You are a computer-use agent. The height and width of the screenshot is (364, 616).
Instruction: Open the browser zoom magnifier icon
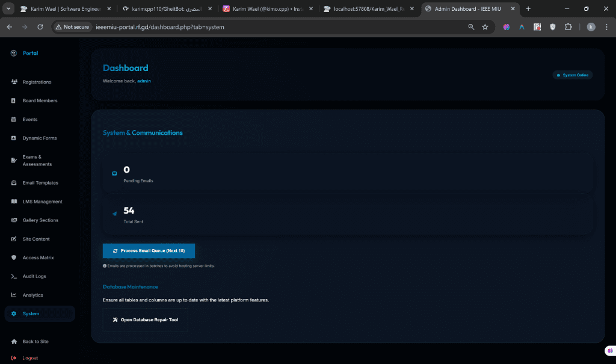471,27
